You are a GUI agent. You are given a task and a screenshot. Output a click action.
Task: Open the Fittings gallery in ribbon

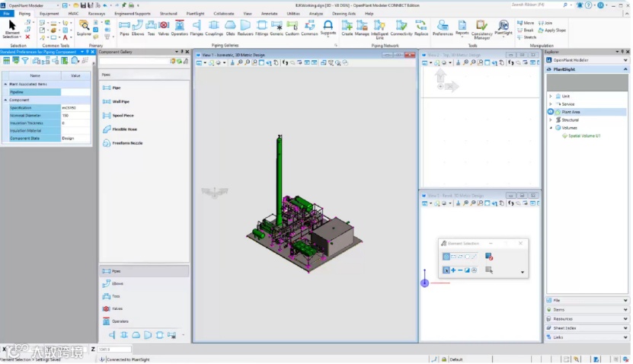click(x=261, y=28)
